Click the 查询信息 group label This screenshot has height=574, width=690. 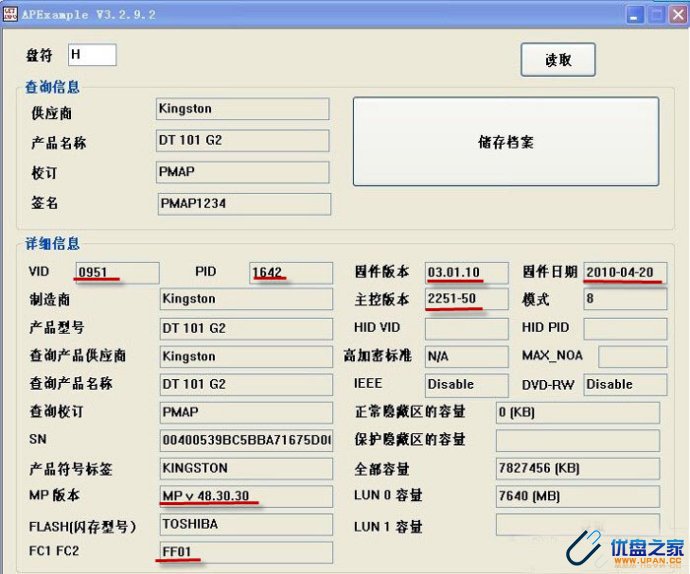coord(52,87)
